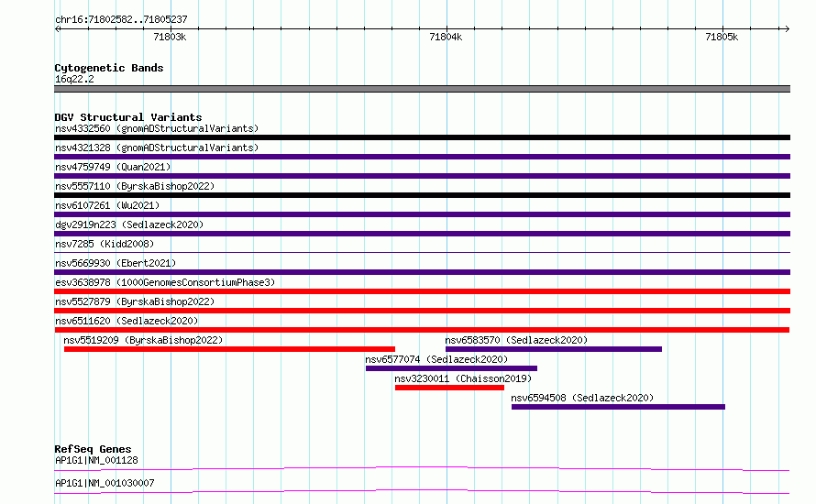Screen dimensions: 816x504
Task: Click nsv5527879 (ByrskaBishop2022) label
Action: click(135, 301)
